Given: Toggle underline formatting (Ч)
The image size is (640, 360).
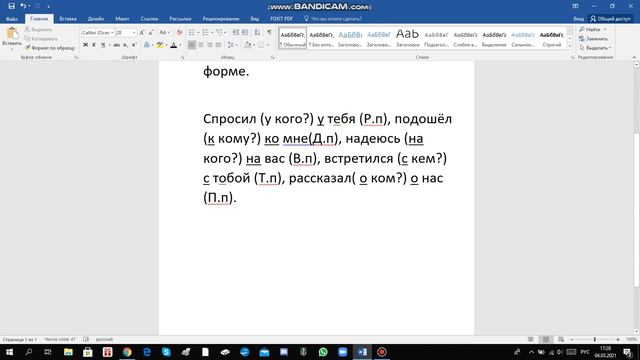Looking at the screenshot, I should coord(103,45).
